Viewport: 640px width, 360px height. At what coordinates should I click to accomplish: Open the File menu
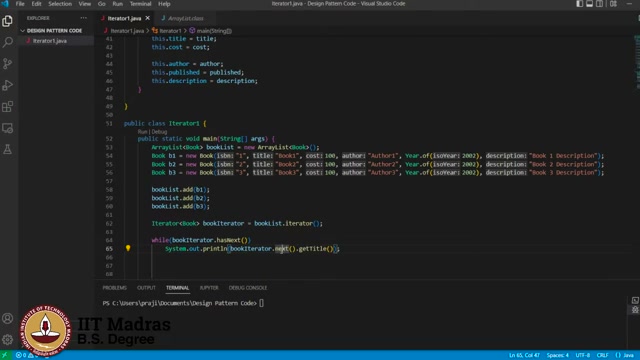[20, 4]
